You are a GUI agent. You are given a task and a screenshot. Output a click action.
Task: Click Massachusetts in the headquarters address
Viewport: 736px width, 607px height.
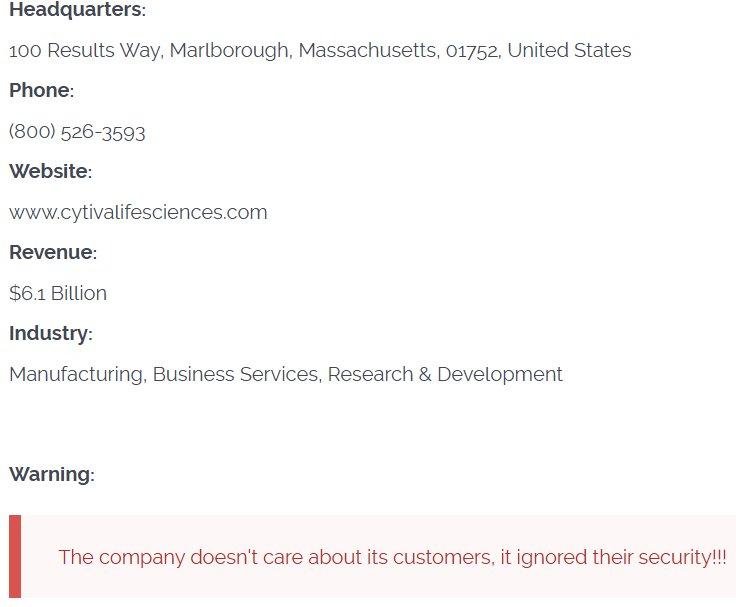click(368, 50)
